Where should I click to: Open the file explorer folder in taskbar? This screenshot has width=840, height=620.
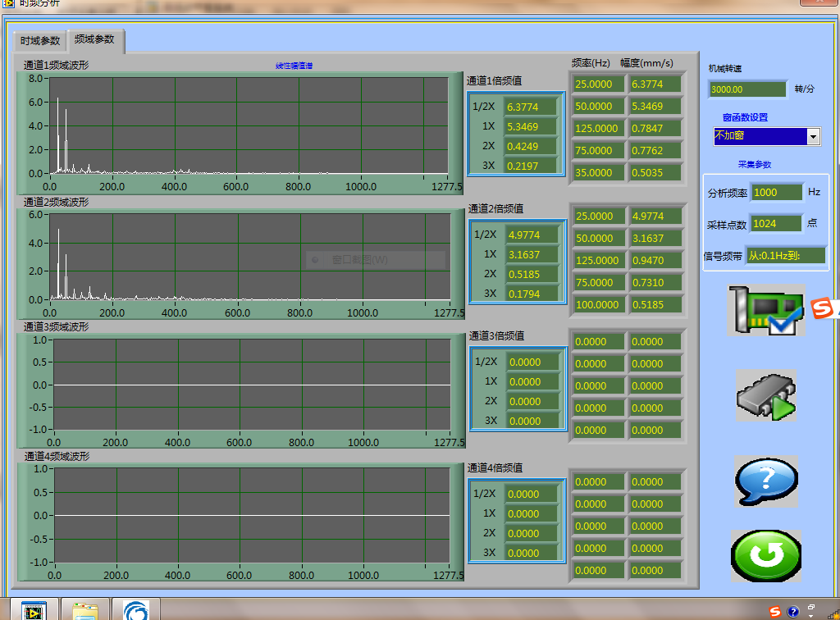[84, 611]
